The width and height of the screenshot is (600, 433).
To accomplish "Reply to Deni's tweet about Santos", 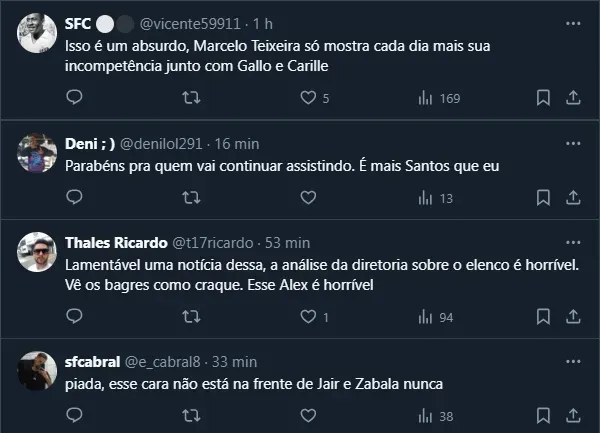I will pos(74,197).
